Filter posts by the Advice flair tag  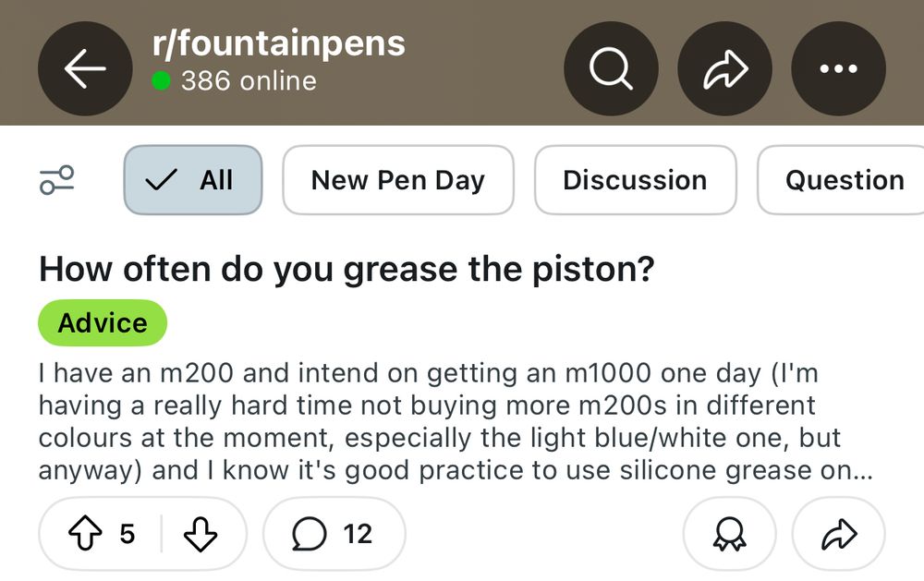(102, 322)
